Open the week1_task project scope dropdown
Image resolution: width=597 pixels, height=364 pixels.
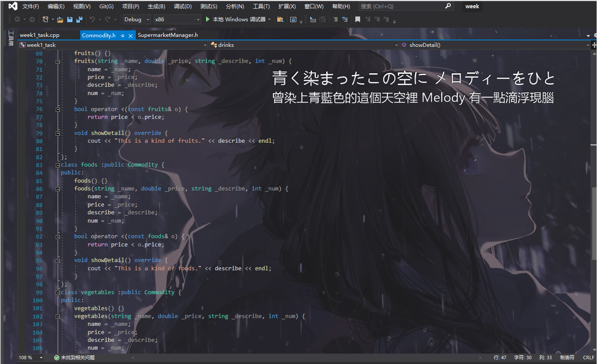click(x=113, y=45)
